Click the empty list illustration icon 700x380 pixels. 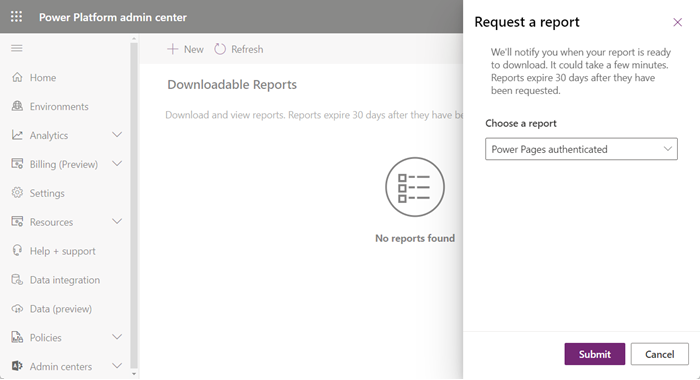coord(415,187)
